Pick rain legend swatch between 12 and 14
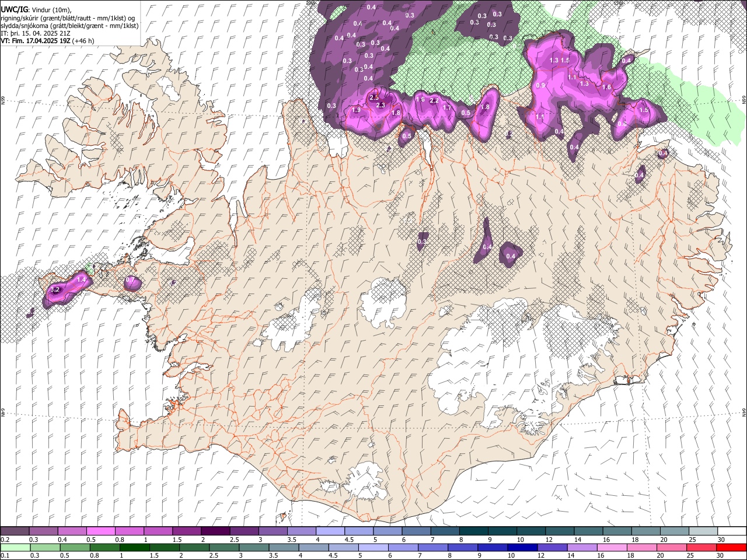The image size is (747, 560). point(552,548)
